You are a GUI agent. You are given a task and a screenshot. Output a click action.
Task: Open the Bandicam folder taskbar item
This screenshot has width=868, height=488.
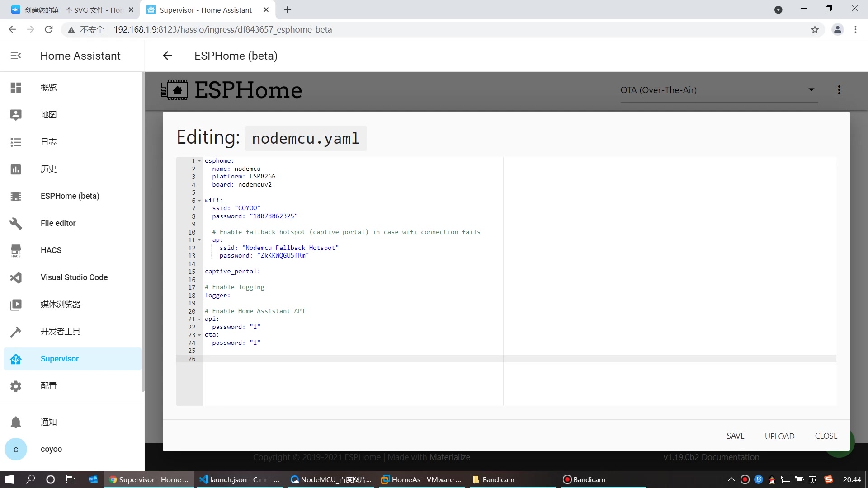(513, 479)
